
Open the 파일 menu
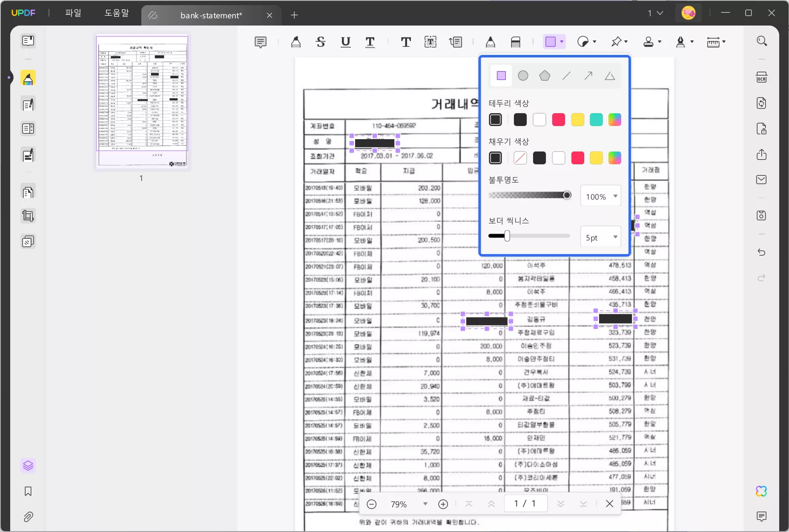[x=73, y=13]
